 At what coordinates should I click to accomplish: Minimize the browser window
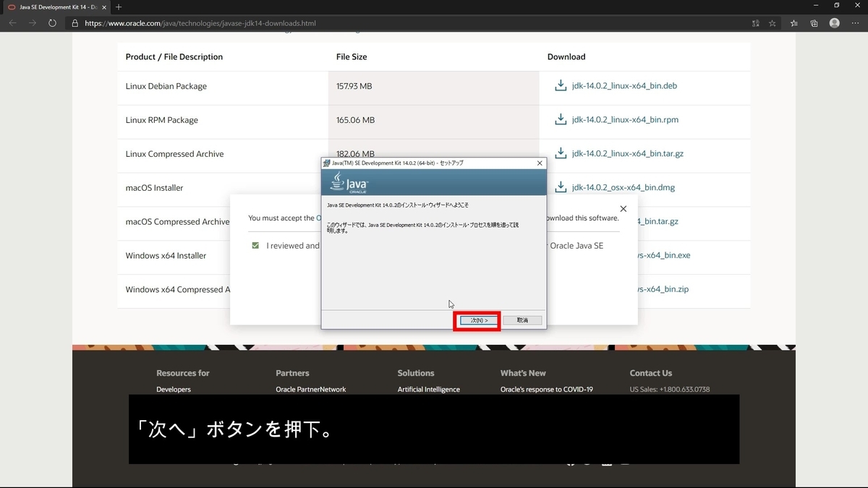click(x=817, y=6)
